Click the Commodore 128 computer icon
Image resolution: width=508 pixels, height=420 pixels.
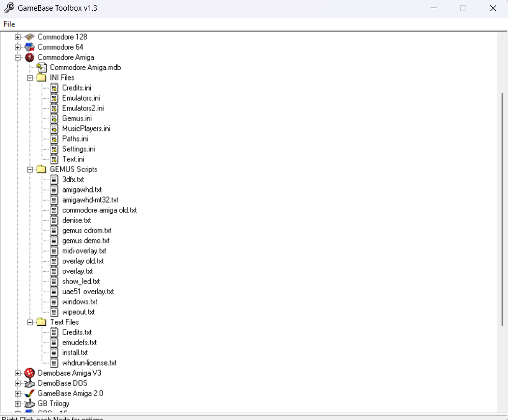click(x=30, y=37)
